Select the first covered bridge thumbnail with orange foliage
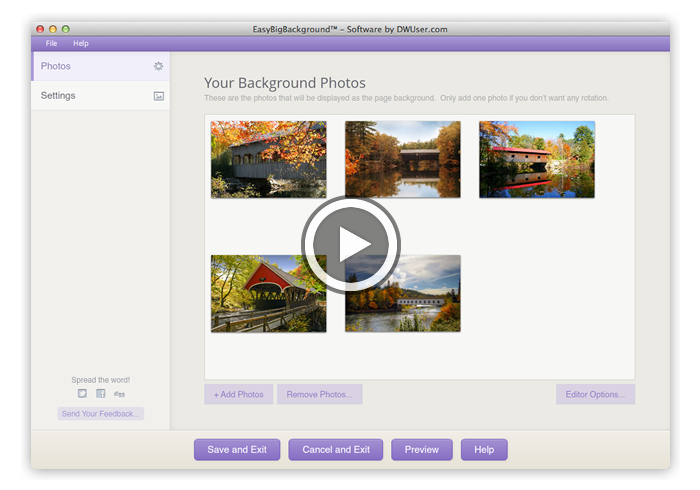This screenshot has height=490, width=700. tap(268, 159)
